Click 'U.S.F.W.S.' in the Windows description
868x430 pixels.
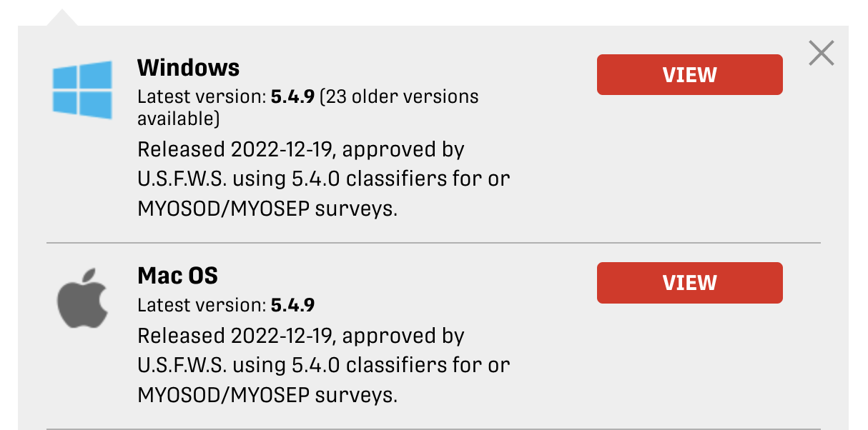[182, 179]
